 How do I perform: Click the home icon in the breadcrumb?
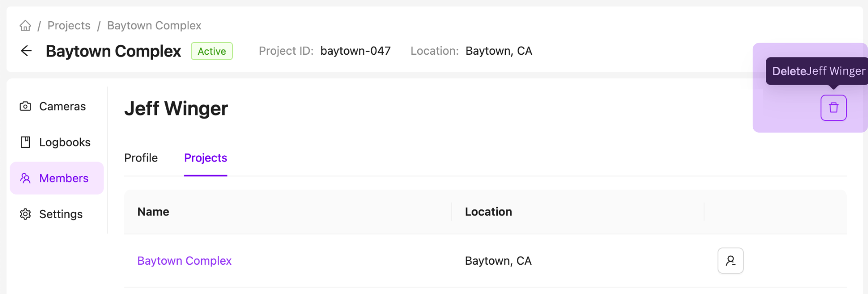click(x=25, y=26)
